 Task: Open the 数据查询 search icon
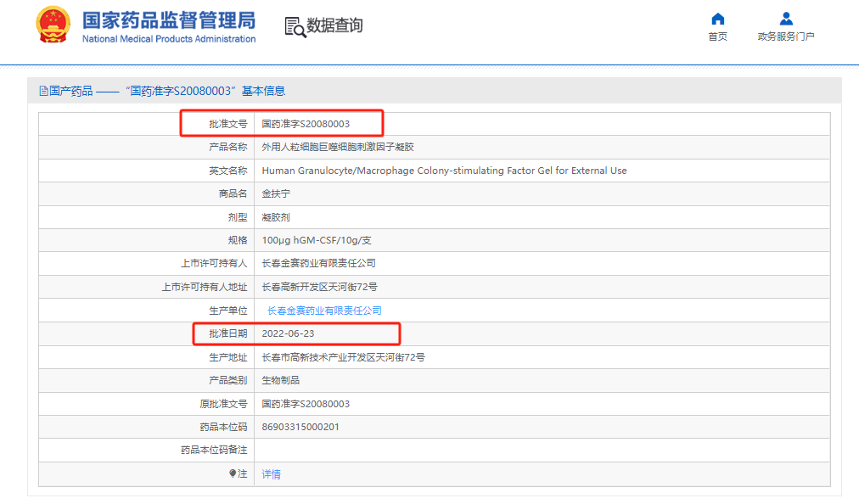coord(295,27)
